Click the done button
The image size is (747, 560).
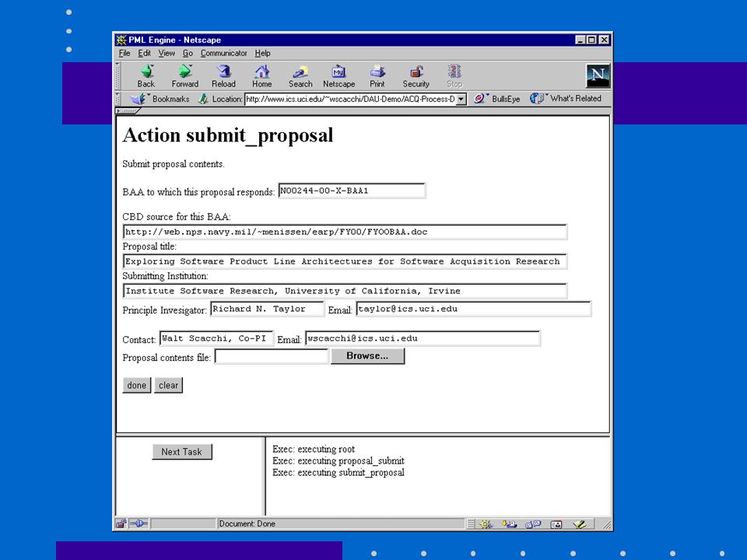[x=137, y=385]
